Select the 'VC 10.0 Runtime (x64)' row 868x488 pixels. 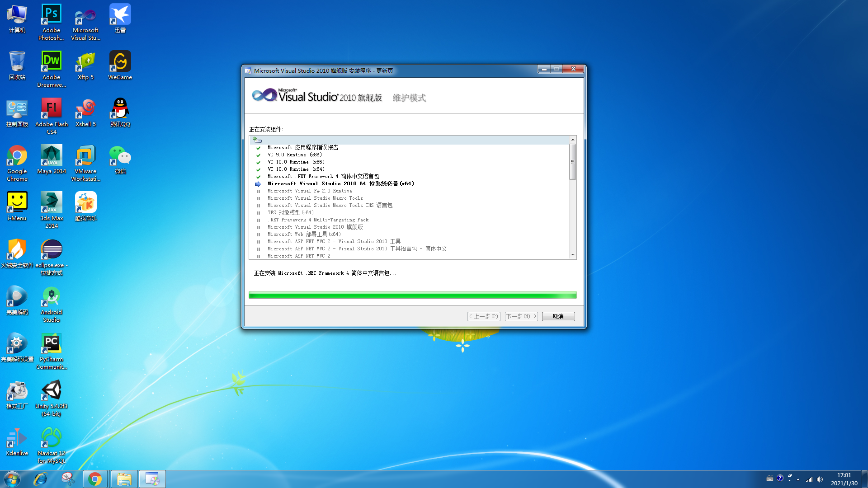pyautogui.click(x=409, y=169)
